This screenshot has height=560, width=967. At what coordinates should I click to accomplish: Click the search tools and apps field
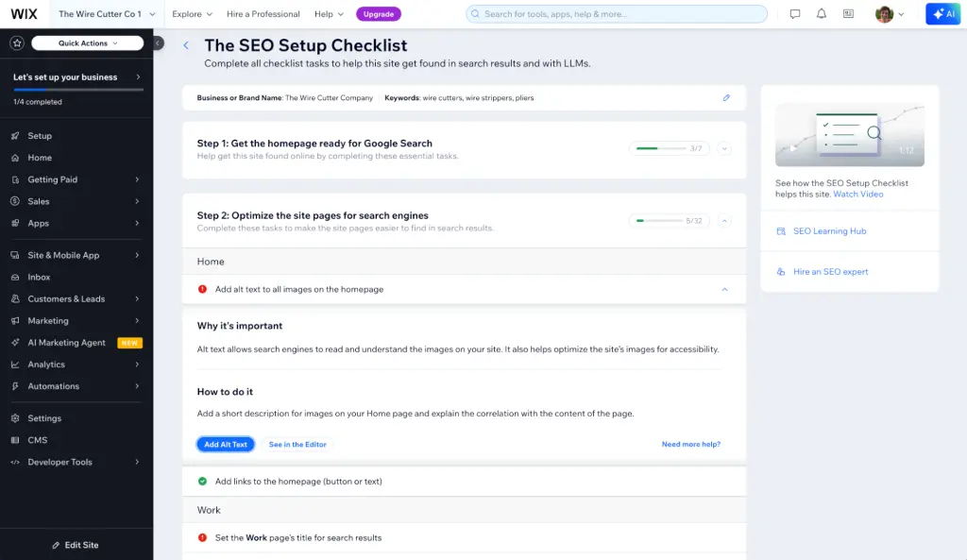coord(614,13)
